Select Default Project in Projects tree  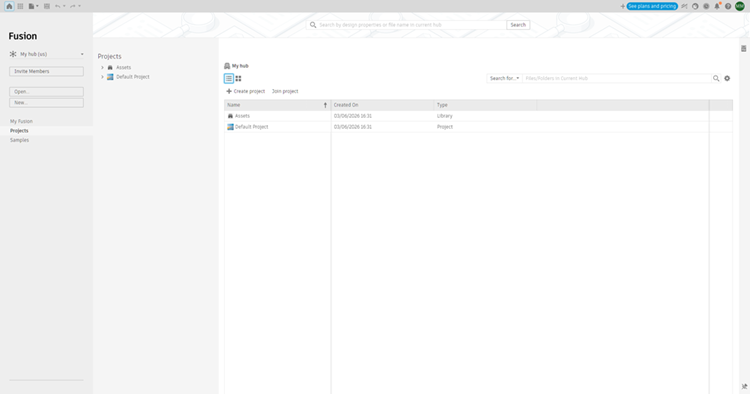tap(132, 77)
